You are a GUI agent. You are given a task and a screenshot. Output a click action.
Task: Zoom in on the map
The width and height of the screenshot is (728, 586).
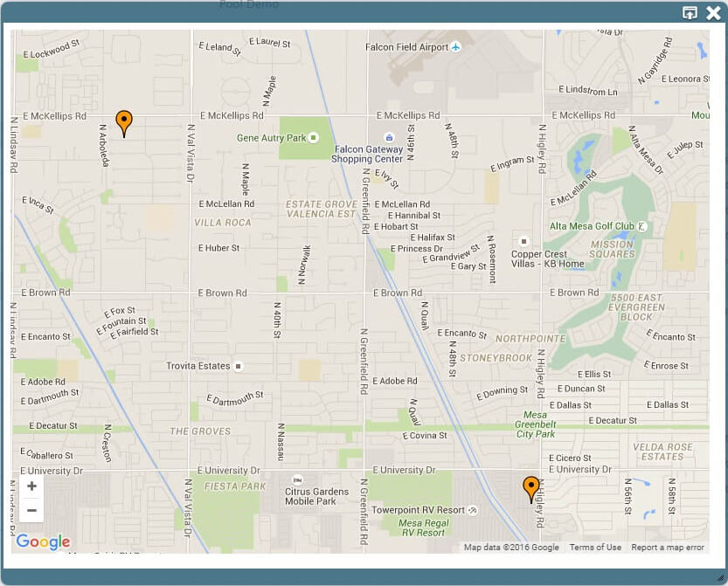click(x=31, y=486)
